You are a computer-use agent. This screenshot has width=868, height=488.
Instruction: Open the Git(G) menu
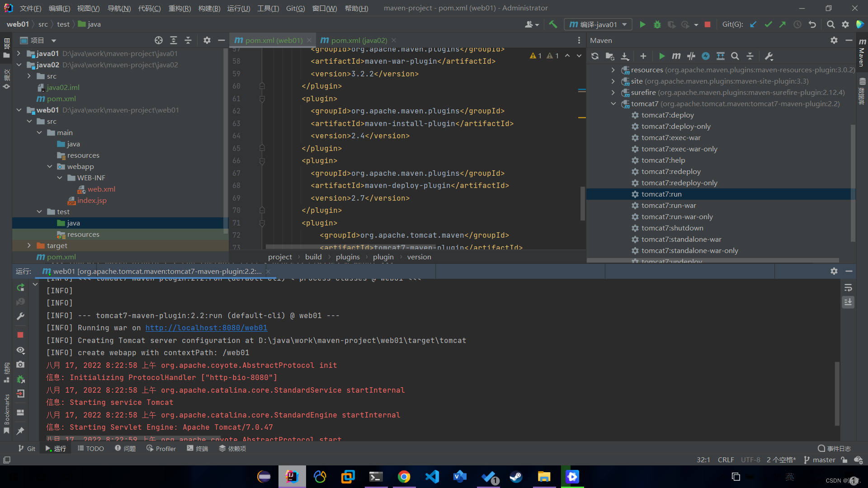coord(295,8)
